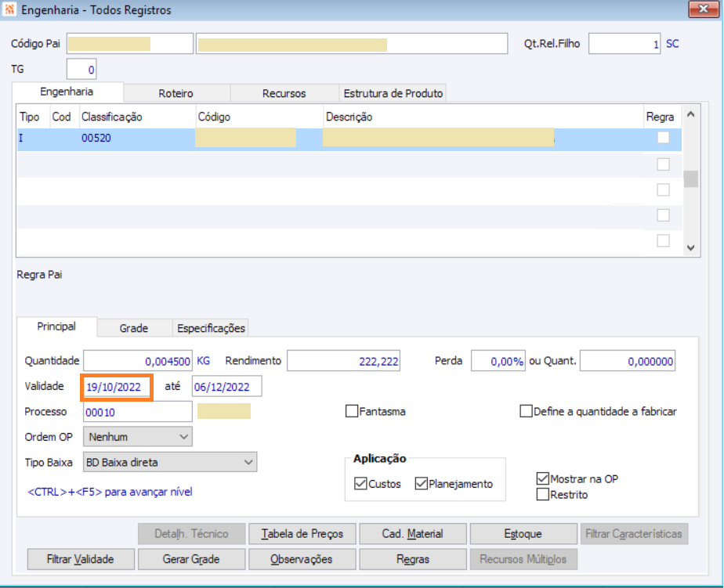
Task: Uncheck the Planejamento checkbox
Action: [421, 484]
